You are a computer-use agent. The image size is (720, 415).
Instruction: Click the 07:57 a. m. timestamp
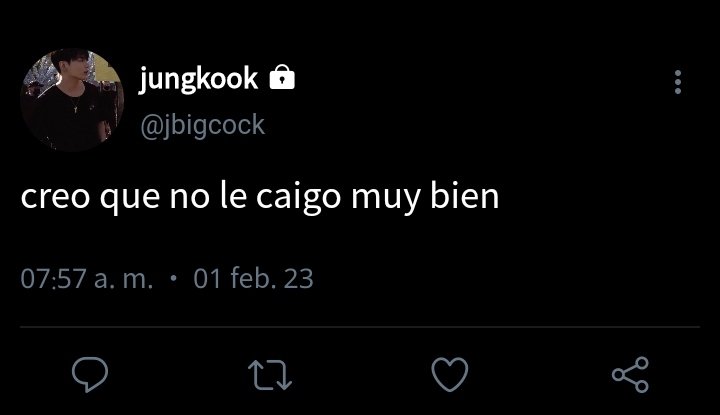[87, 279]
